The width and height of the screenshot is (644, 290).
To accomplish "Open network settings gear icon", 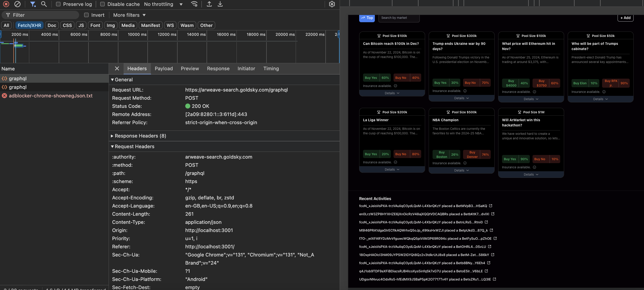I will click(x=332, y=4).
